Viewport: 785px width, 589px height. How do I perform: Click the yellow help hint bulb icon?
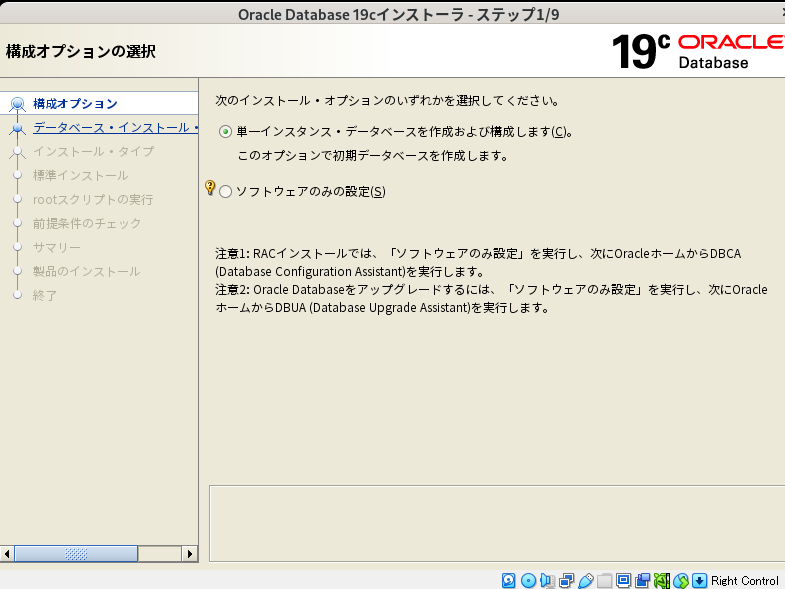pos(210,188)
